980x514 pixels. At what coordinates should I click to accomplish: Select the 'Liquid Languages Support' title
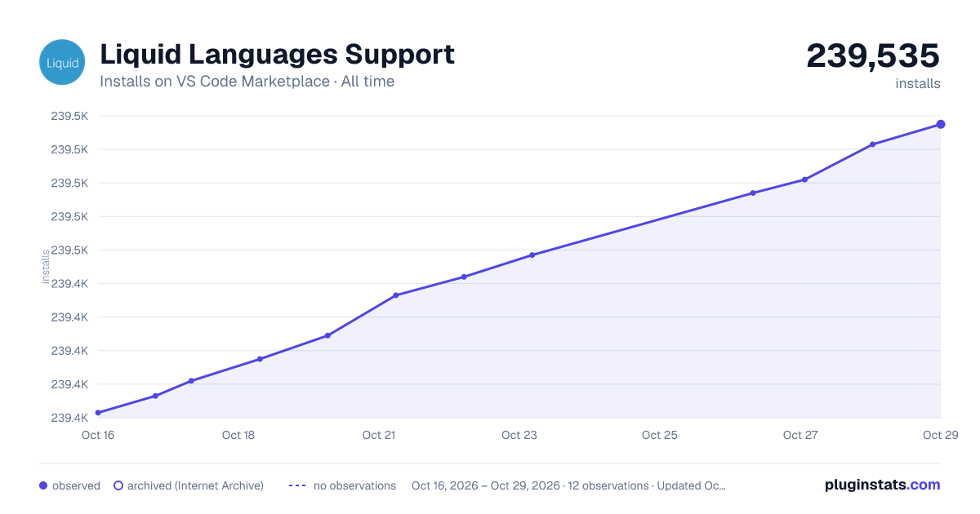coord(277,55)
